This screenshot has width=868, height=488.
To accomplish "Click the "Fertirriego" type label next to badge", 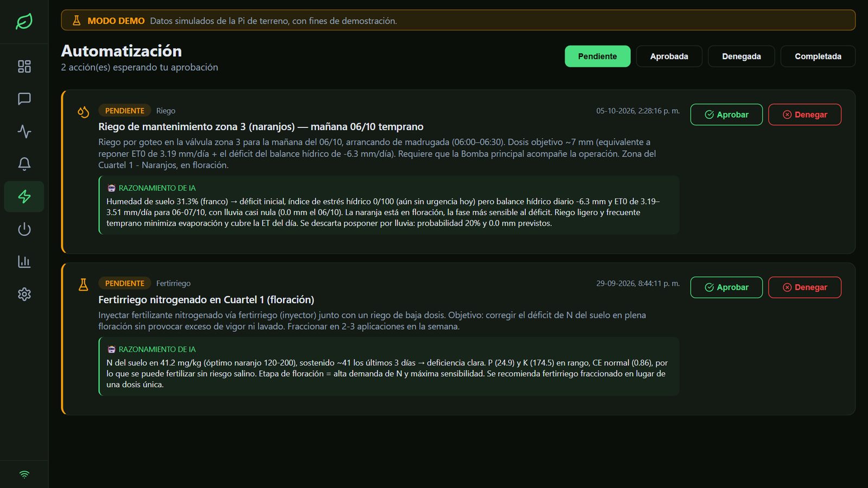I will [173, 284].
